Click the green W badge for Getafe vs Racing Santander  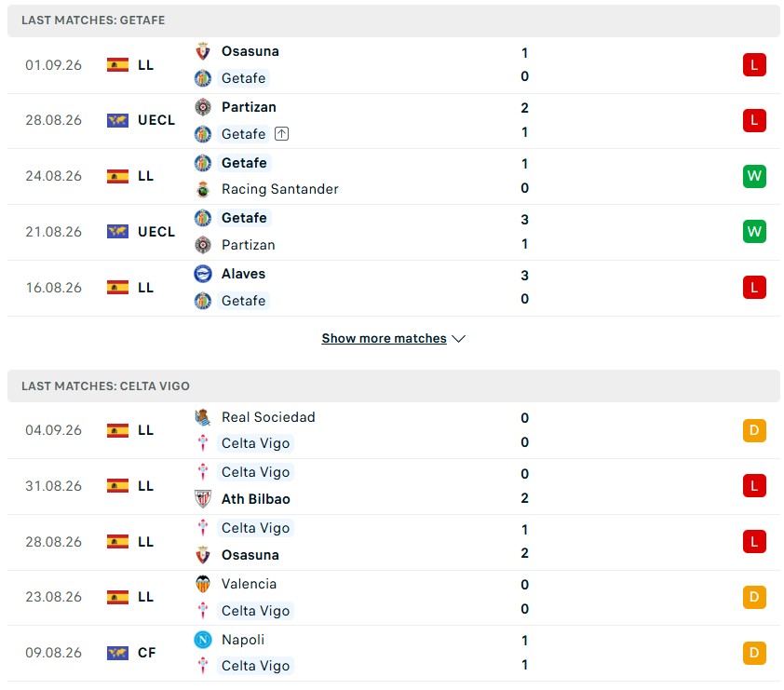754,176
